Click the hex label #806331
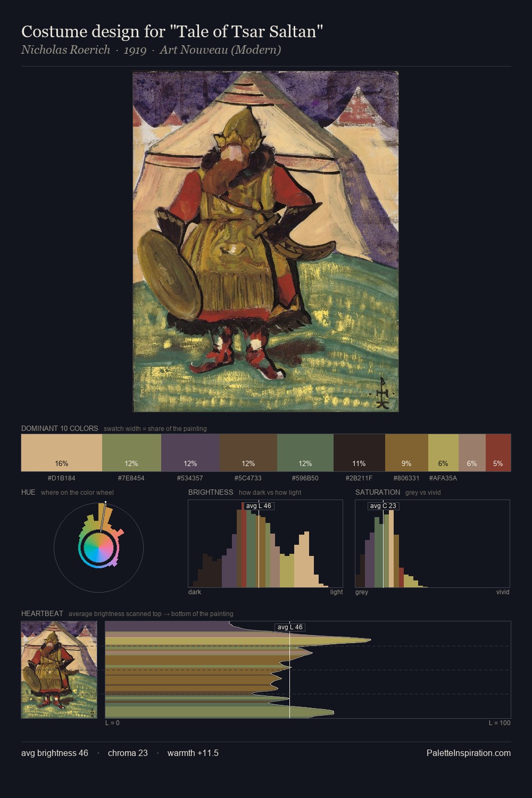This screenshot has height=798, width=532. click(x=406, y=478)
